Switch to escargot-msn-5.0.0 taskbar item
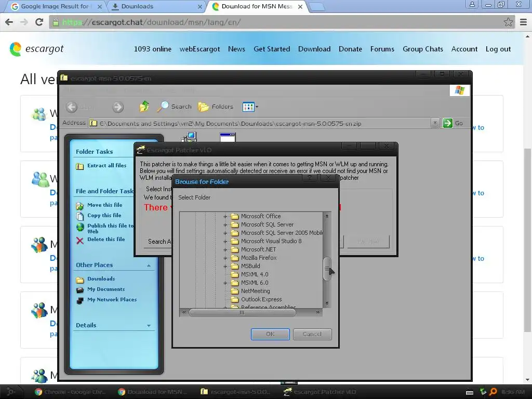532x399 pixels. [235, 392]
